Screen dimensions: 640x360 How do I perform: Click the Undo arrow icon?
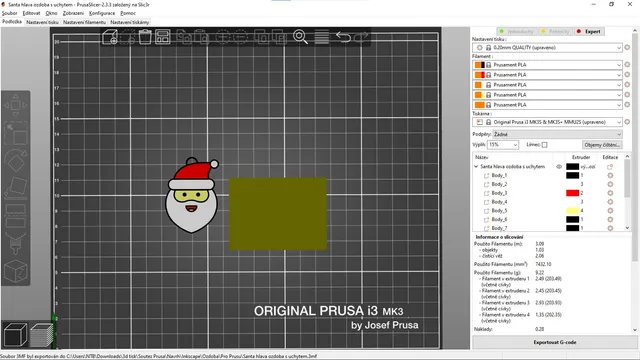pyautogui.click(x=343, y=37)
